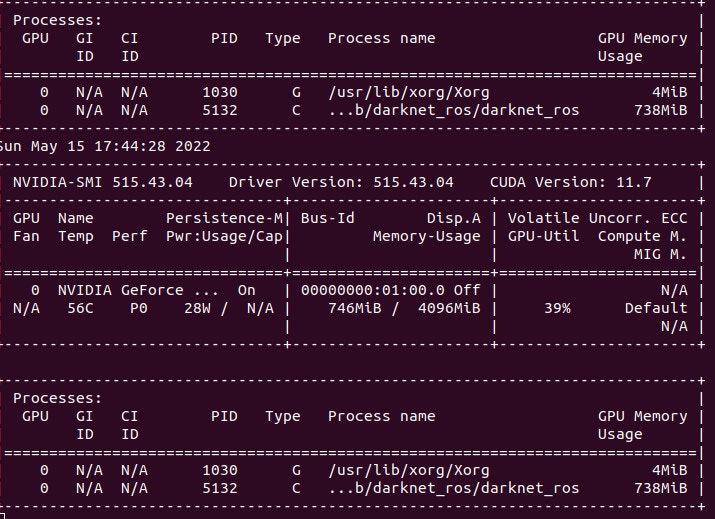Click PID '5132' in the table below the timestamp

click(x=220, y=488)
